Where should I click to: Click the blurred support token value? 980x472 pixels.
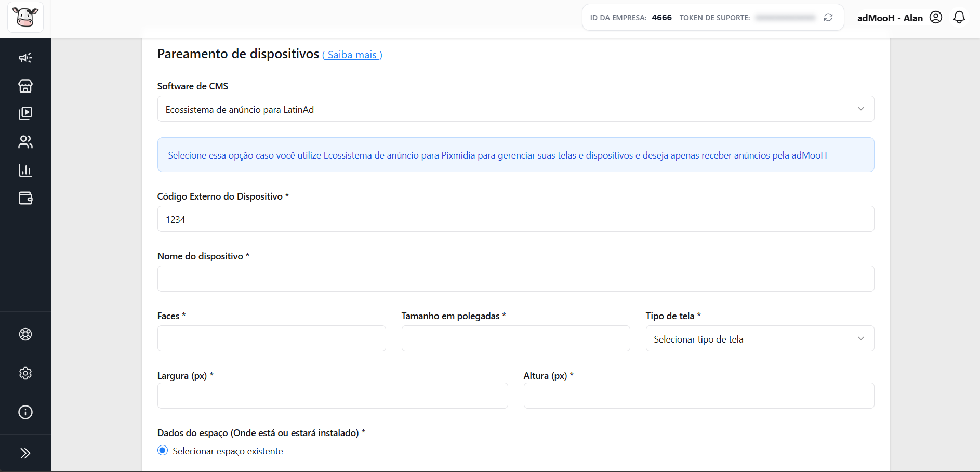[x=786, y=18]
